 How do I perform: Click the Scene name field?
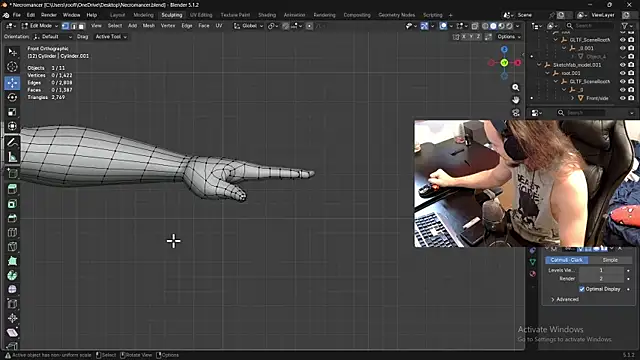tap(532, 15)
